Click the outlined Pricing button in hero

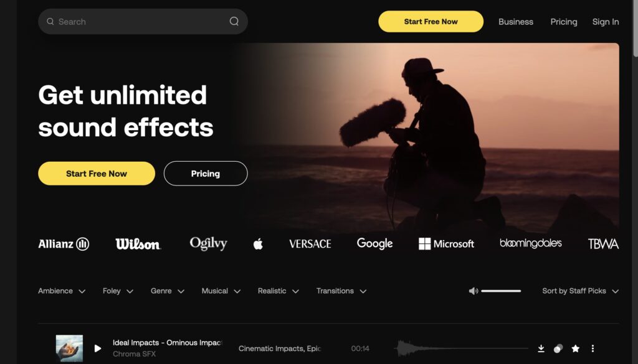tap(206, 174)
